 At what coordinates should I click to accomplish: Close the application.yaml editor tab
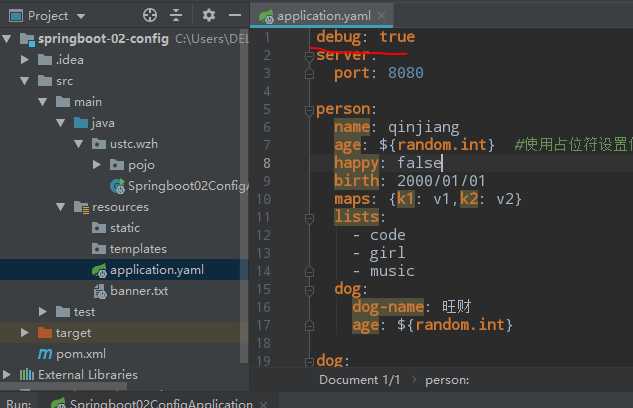pos(381,16)
